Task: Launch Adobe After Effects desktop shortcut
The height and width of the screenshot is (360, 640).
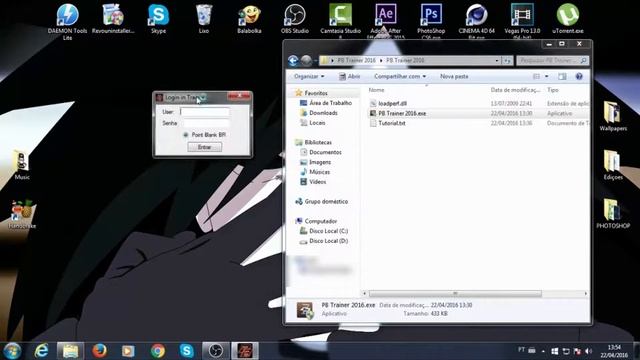Action: (x=386, y=21)
